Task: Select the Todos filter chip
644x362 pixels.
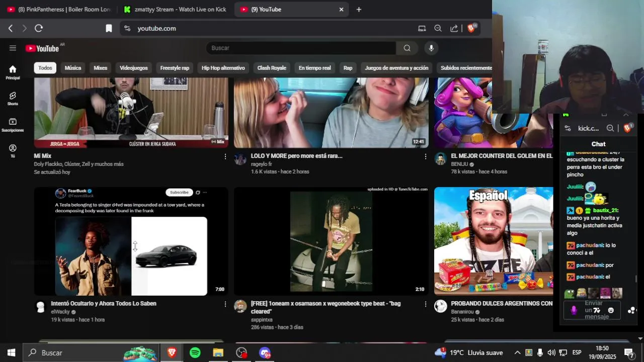Action: [45, 68]
